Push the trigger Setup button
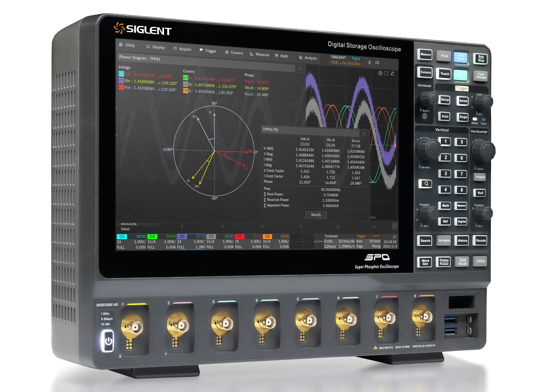This screenshot has width=547, height=392. 445,100
